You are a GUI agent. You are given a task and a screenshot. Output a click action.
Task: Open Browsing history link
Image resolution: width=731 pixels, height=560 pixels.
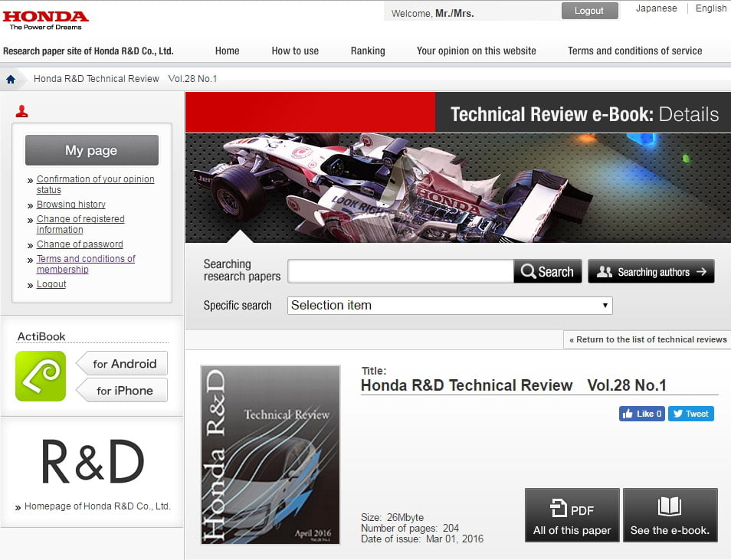[71, 205]
